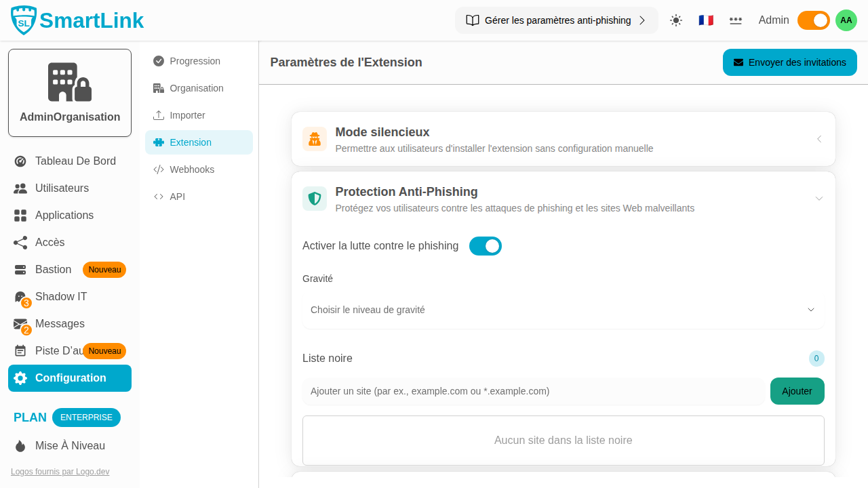Open Shadow IT with notification badge

pyautogui.click(x=60, y=297)
